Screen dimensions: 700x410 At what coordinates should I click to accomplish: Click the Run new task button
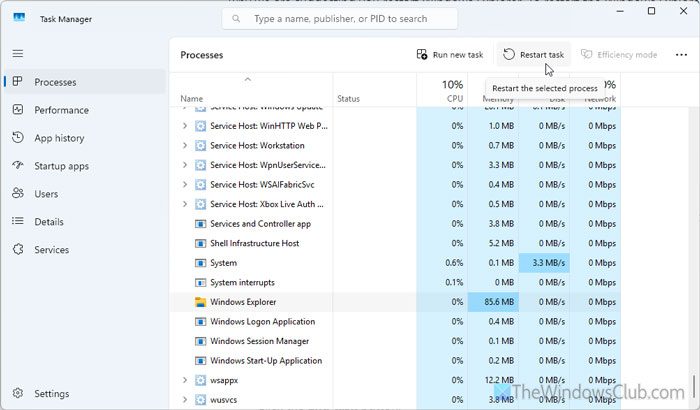pyautogui.click(x=451, y=55)
